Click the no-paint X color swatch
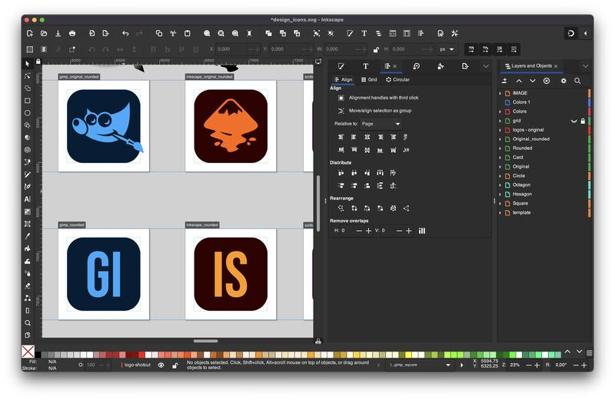615x400 pixels. [28, 351]
